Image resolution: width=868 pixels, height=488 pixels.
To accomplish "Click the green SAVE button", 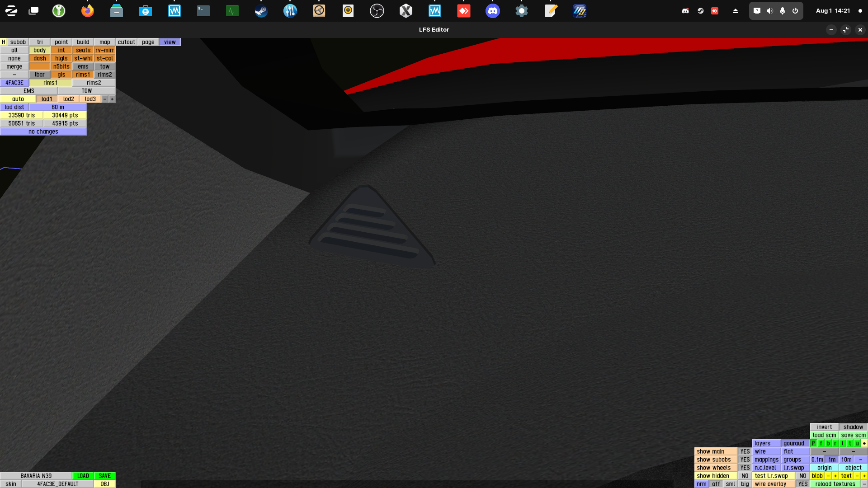I will (x=105, y=476).
